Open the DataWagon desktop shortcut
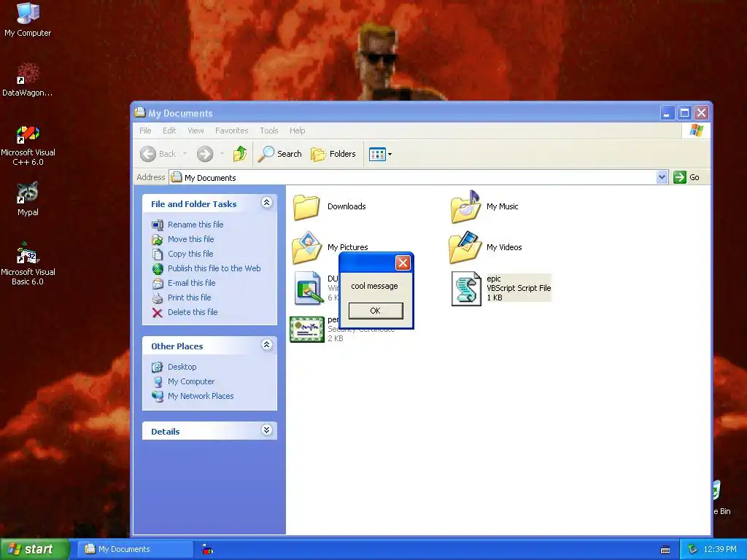 (28, 79)
